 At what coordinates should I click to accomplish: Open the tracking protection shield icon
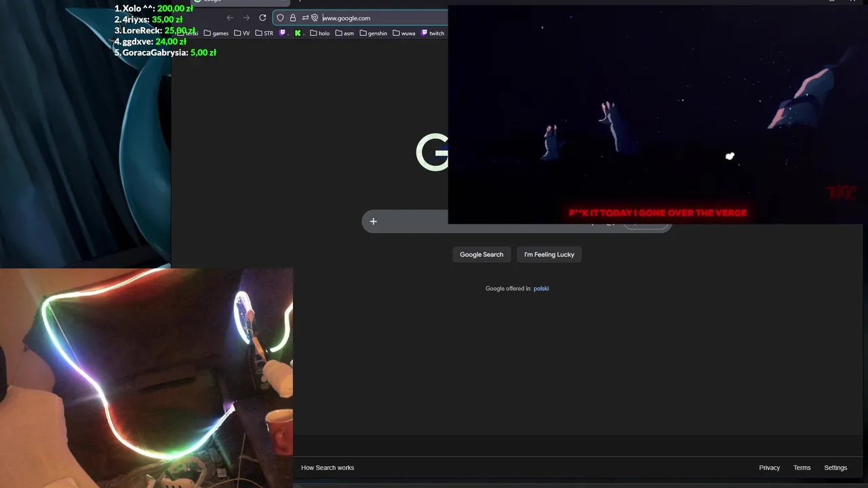280,18
